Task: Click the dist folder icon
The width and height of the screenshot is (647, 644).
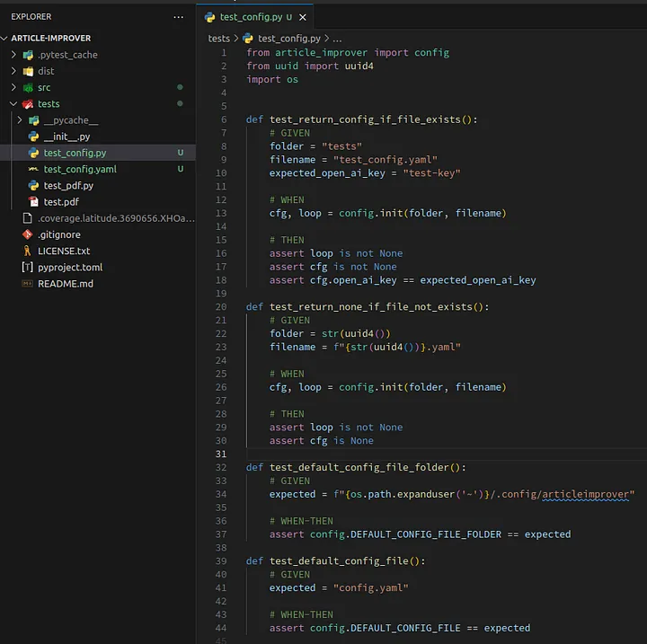Action: 28,71
